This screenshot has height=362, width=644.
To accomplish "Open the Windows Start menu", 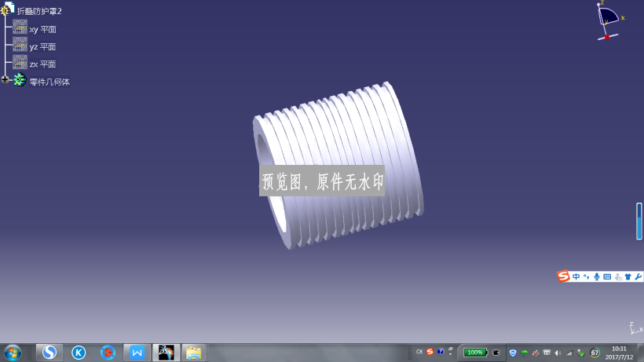I will click(x=13, y=353).
